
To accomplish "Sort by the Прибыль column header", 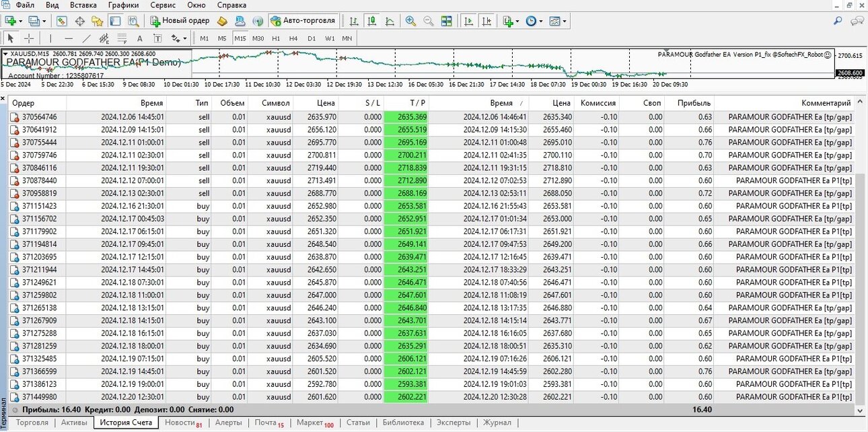I will point(690,103).
